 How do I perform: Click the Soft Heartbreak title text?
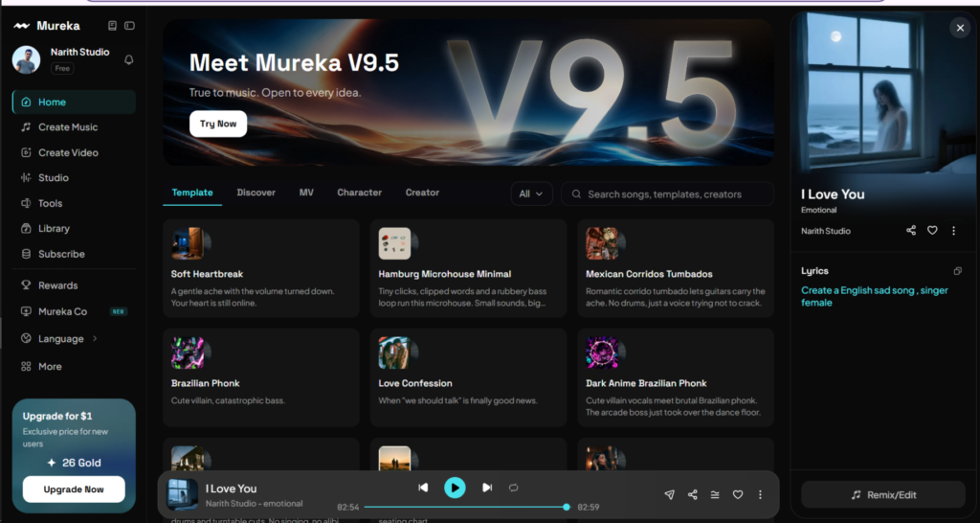click(207, 274)
